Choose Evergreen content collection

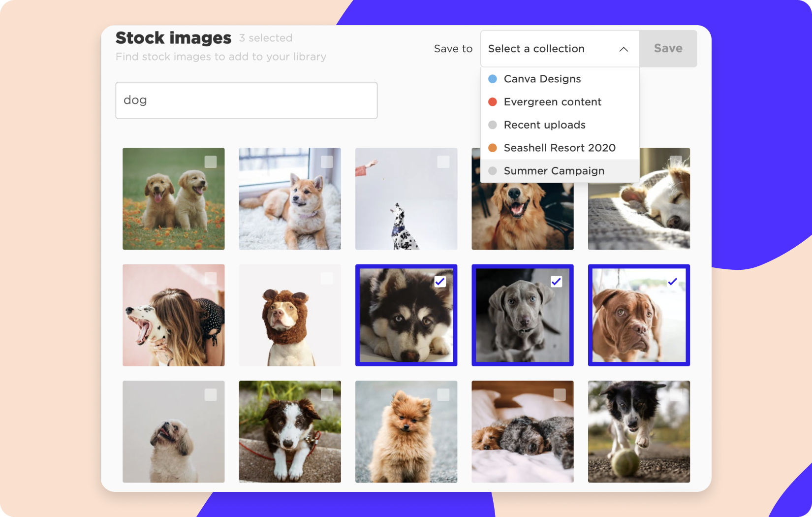560,102
